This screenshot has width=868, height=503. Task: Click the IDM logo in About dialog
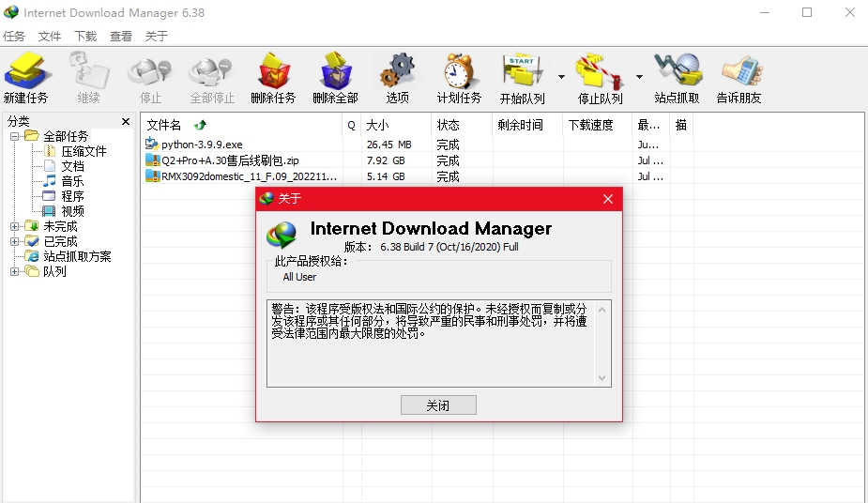tap(282, 234)
